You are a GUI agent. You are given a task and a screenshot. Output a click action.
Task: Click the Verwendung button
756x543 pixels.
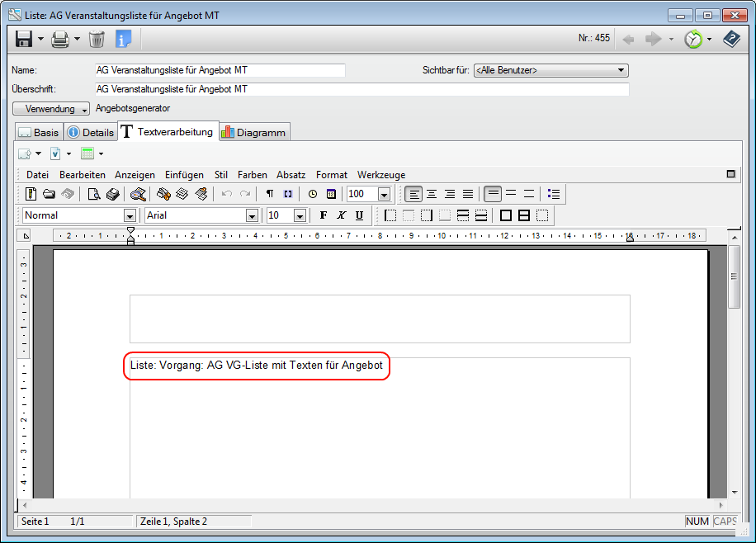[51, 109]
